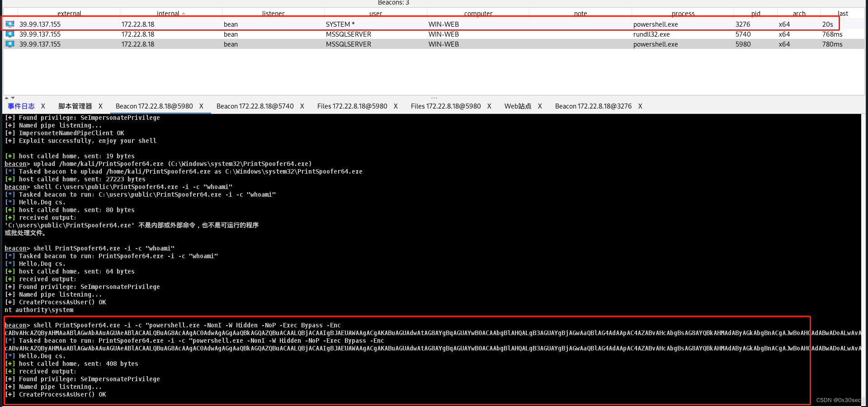Switch to Beacon 172.22.8.18@5980 tab
The height and width of the screenshot is (407, 868).
tap(154, 106)
